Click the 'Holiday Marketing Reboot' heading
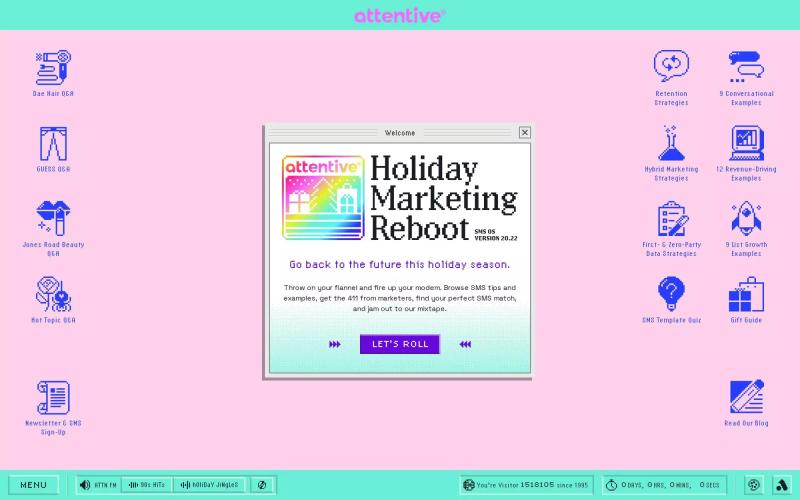800x500 pixels. point(444,198)
